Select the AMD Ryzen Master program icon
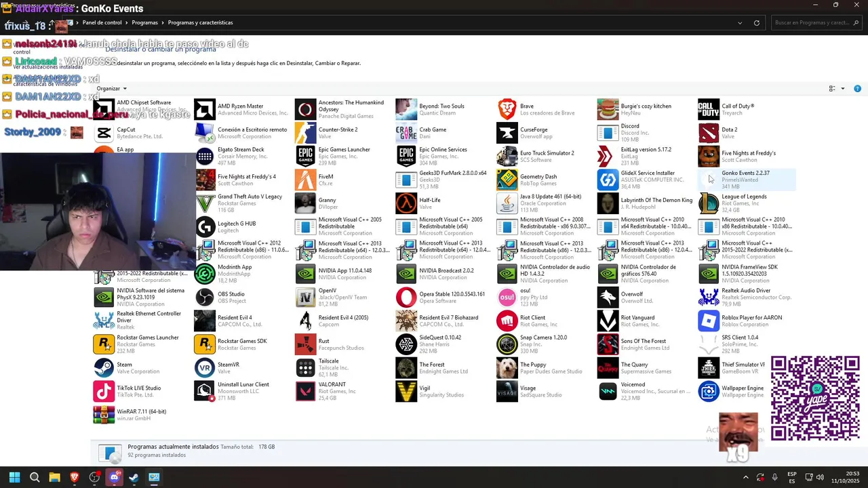 [205, 109]
